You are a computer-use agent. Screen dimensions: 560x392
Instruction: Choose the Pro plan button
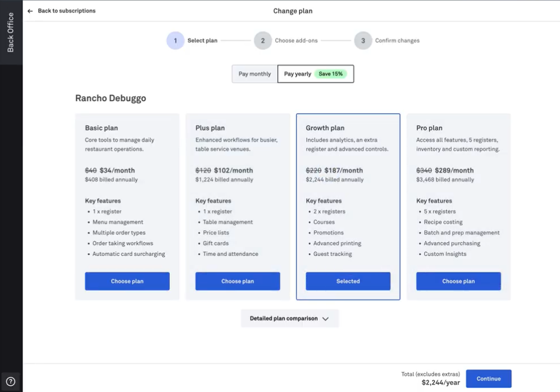[x=458, y=281]
